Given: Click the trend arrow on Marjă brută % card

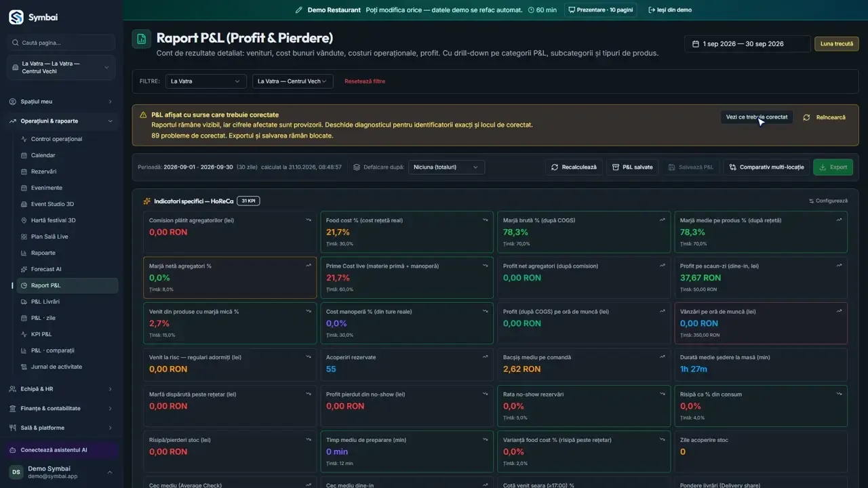Looking at the screenshot, I should point(662,220).
